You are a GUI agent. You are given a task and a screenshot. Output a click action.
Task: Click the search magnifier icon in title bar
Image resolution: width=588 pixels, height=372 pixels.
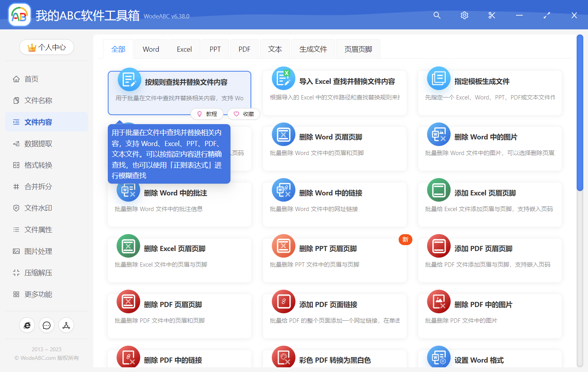tap(437, 15)
